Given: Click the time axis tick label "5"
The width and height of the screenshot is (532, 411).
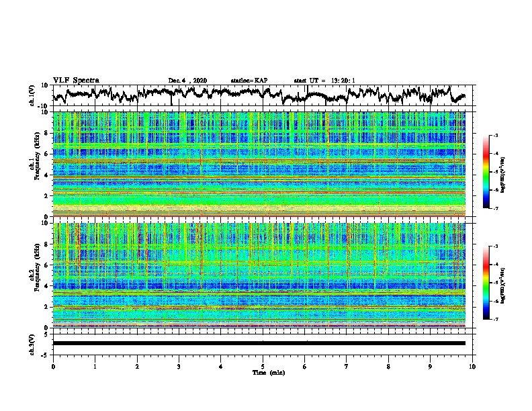Looking at the screenshot, I should click(x=263, y=367).
